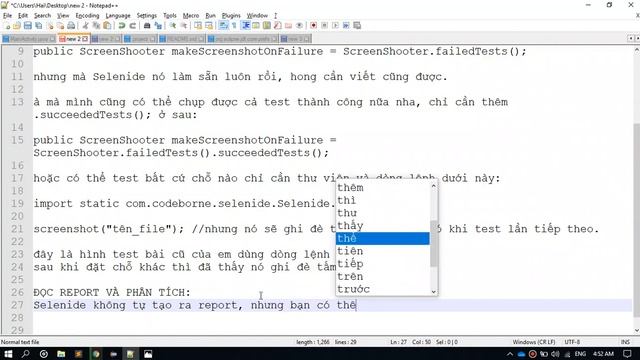Toggle synchronize horizontal scrolling icon

click(209, 26)
